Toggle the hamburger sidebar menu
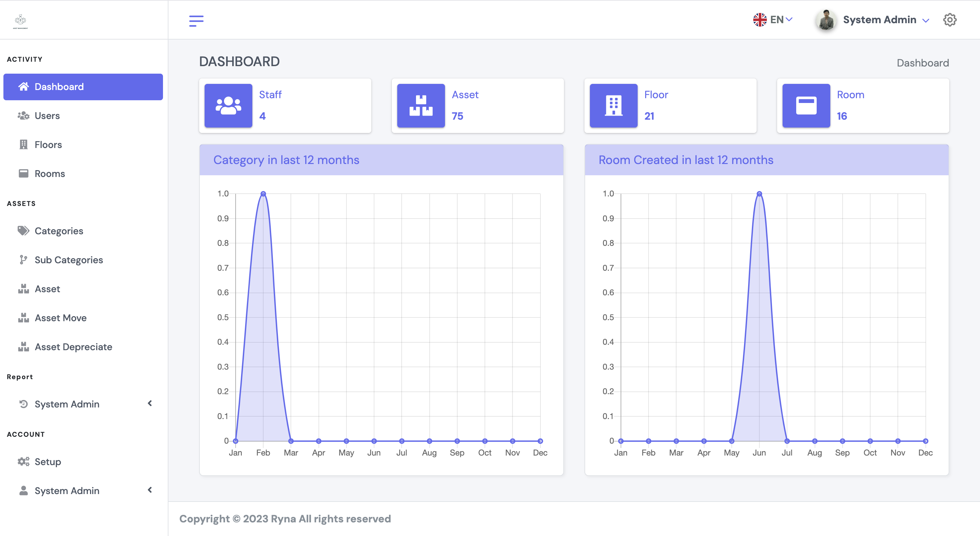The height and width of the screenshot is (536, 980). (196, 20)
